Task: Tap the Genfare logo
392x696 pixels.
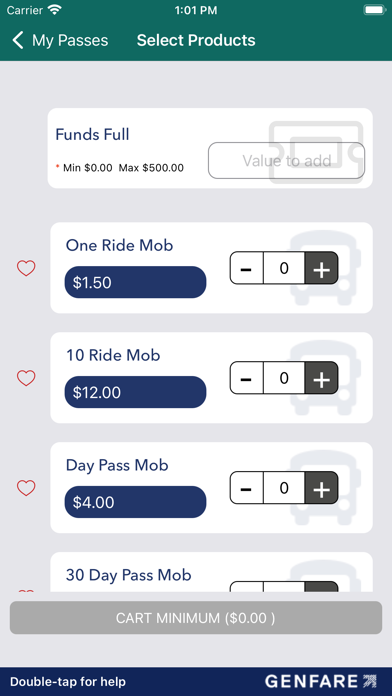Action: point(321,681)
